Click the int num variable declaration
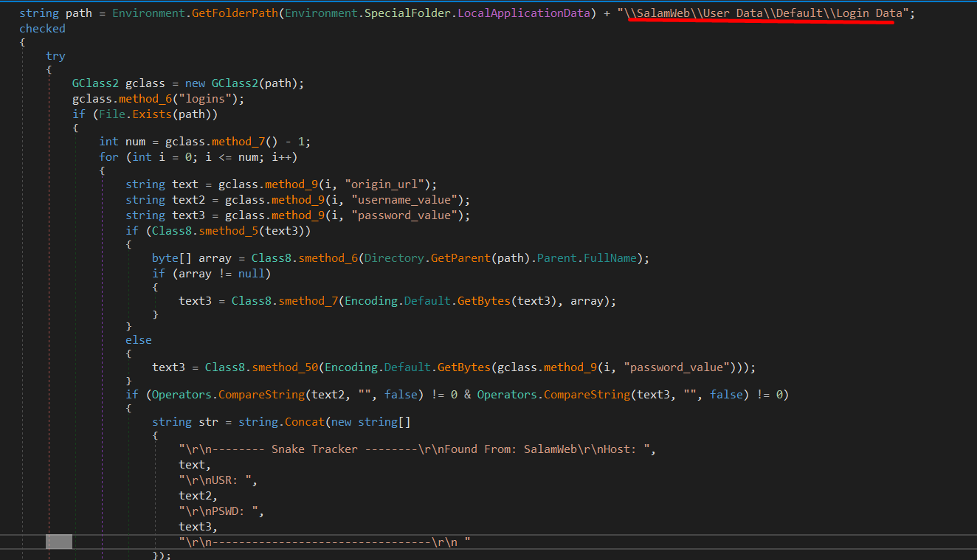The width and height of the screenshot is (977, 560). coord(122,142)
